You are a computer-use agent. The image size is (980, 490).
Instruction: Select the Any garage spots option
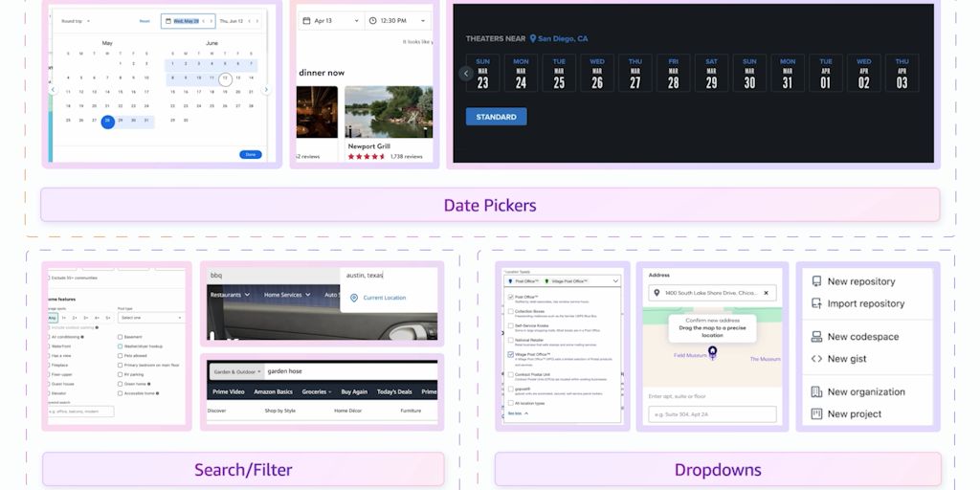[x=53, y=318]
